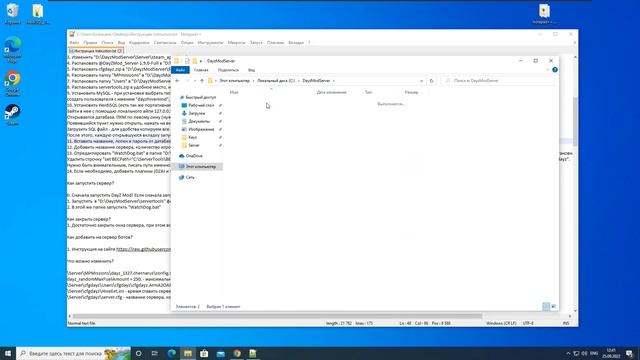Expand the quick access toolbar dropdown
This screenshot has width=640, height=360.
pyautogui.click(x=201, y=61)
